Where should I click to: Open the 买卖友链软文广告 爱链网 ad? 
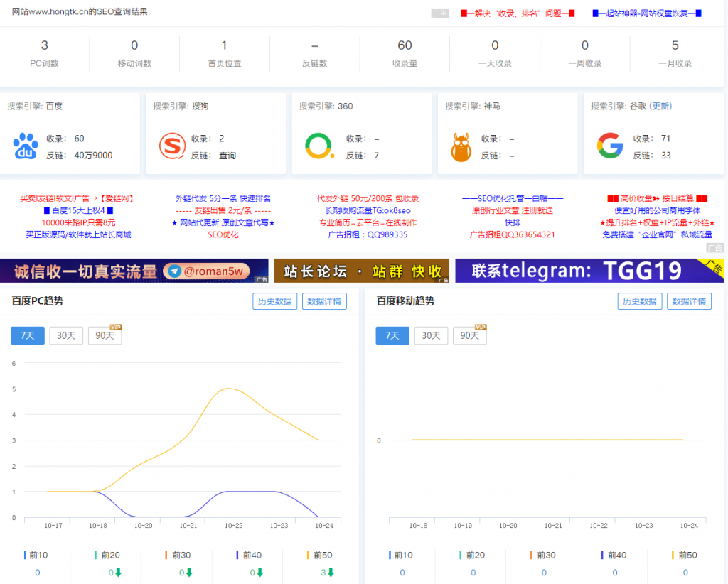pyautogui.click(x=77, y=198)
